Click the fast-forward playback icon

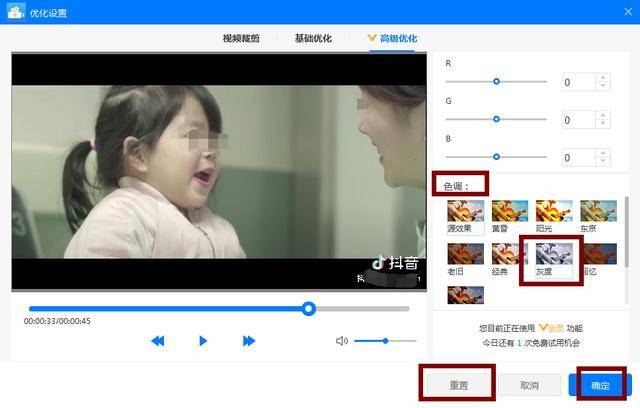click(x=249, y=341)
